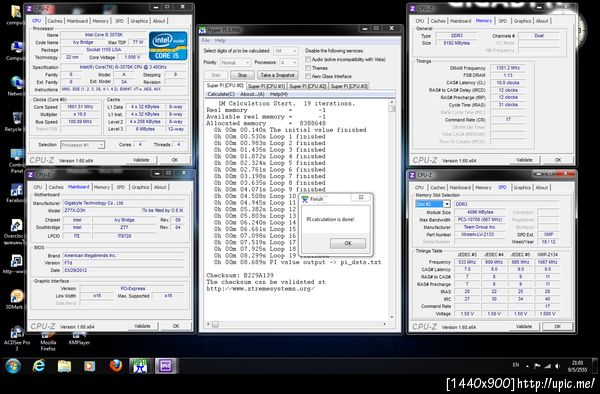Open the Calculate(C) menu in Super PI

pos(221,94)
